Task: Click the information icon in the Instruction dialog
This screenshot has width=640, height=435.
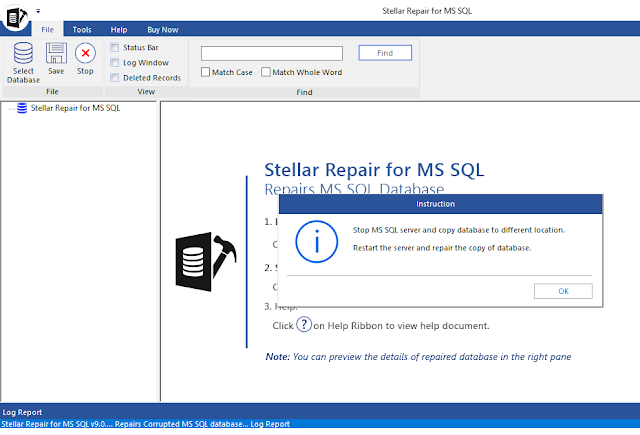Action: (x=317, y=242)
